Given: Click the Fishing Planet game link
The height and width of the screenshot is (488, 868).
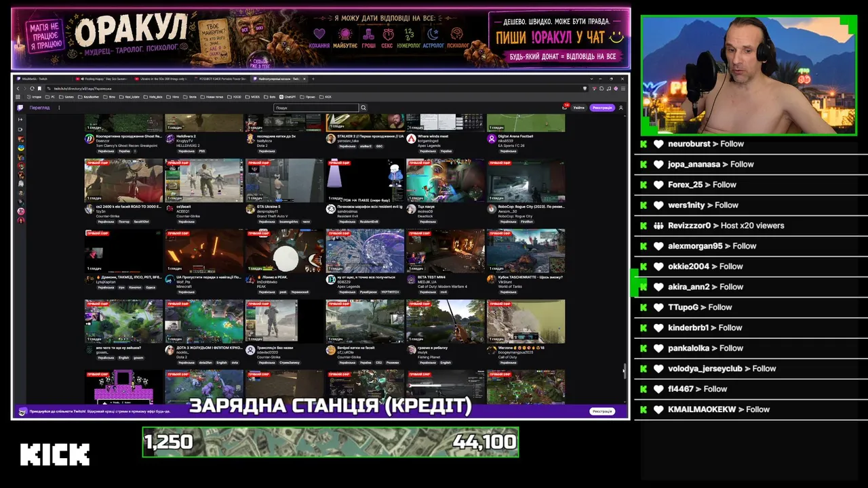Looking at the screenshot, I should click(429, 357).
